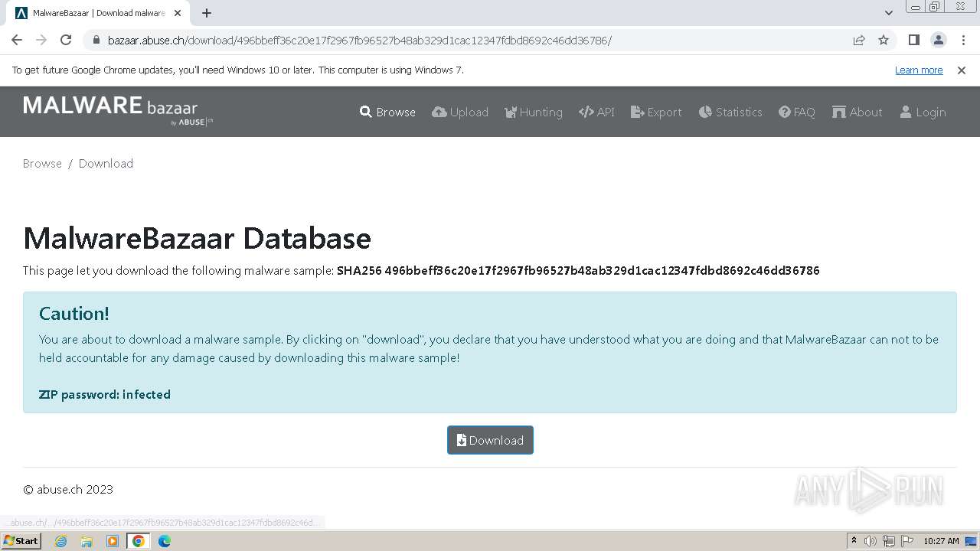This screenshot has width=980, height=551.
Task: Dismiss the Chrome update notification bar
Action: coord(962,70)
